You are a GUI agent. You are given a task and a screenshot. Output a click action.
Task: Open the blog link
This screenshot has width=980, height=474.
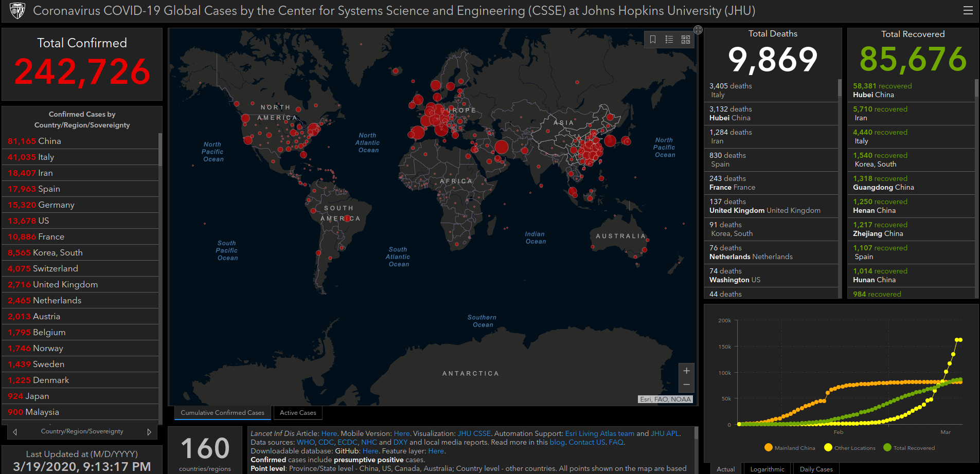point(557,442)
